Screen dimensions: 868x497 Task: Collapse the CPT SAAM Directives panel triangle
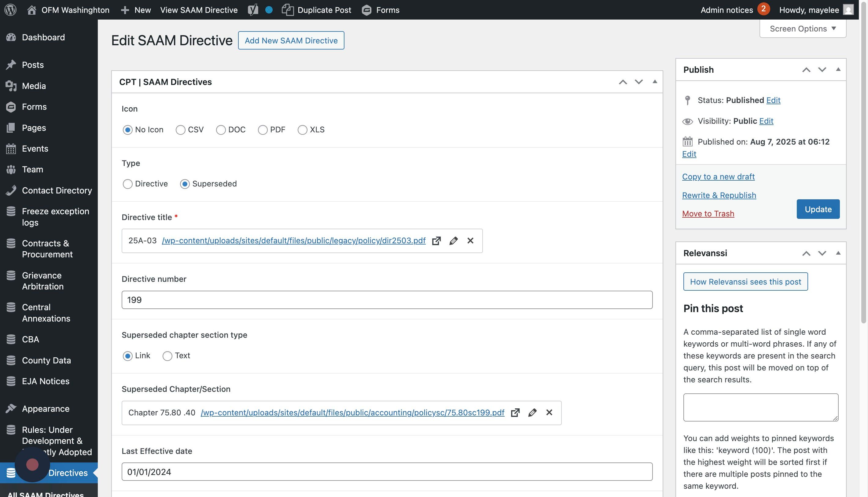[x=655, y=82]
